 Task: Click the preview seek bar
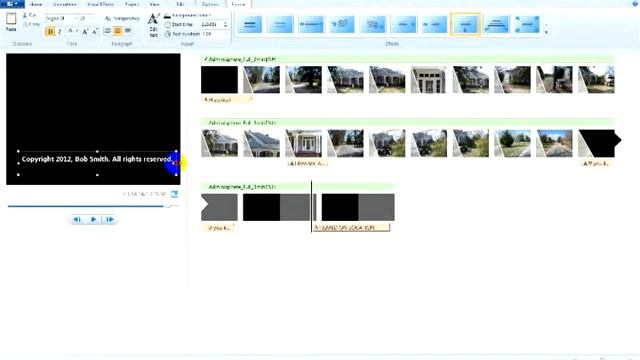pyautogui.click(x=93, y=207)
